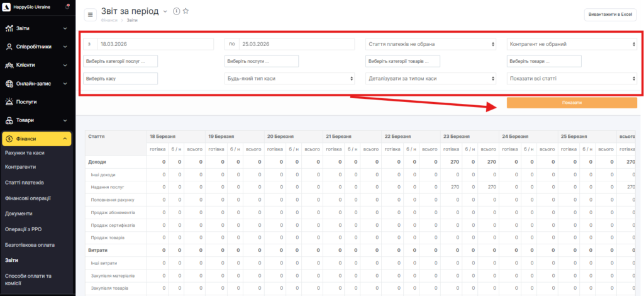Star the report as favorite
Image resolution: width=644 pixels, height=296 pixels.
coord(186,11)
